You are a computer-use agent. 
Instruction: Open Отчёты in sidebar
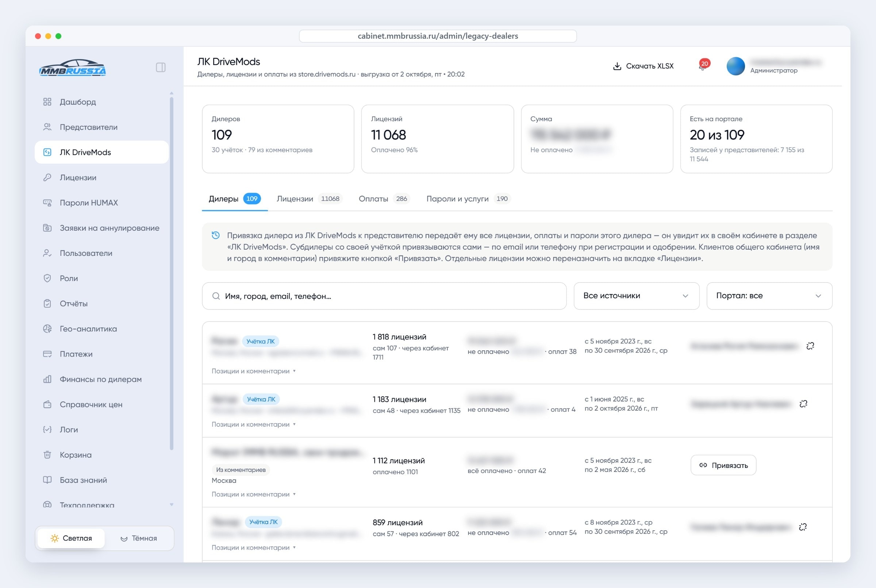coord(101,303)
